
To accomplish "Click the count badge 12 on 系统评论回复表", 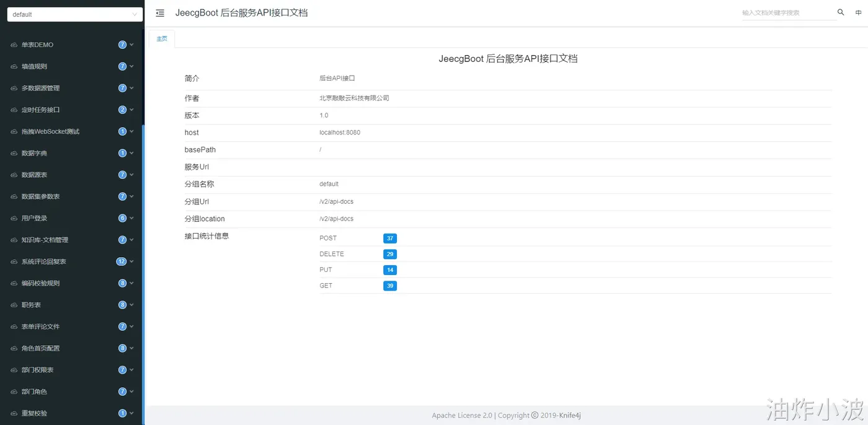I will click(x=122, y=261).
